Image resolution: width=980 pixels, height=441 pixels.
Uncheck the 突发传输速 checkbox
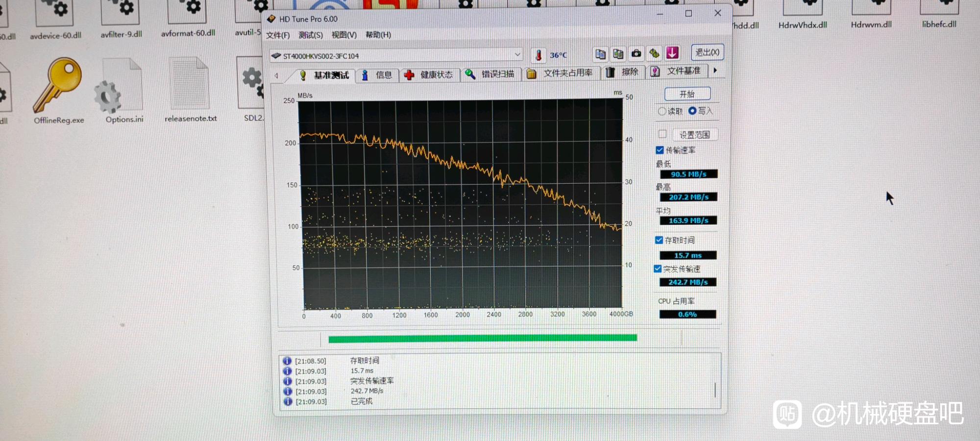click(658, 269)
